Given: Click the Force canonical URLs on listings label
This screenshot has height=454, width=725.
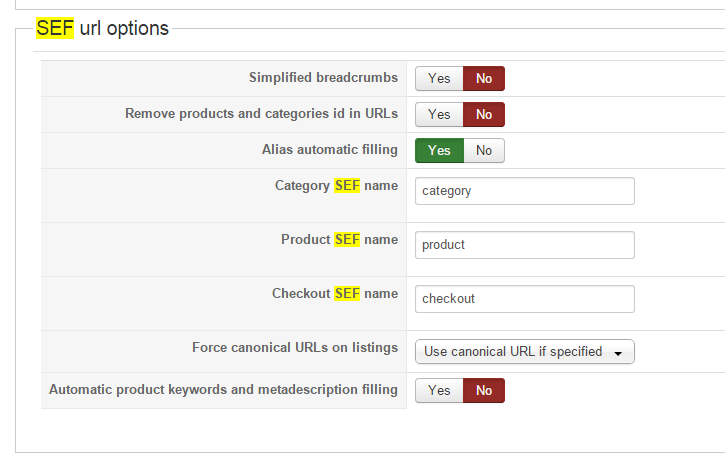Looking at the screenshot, I should tap(294, 347).
